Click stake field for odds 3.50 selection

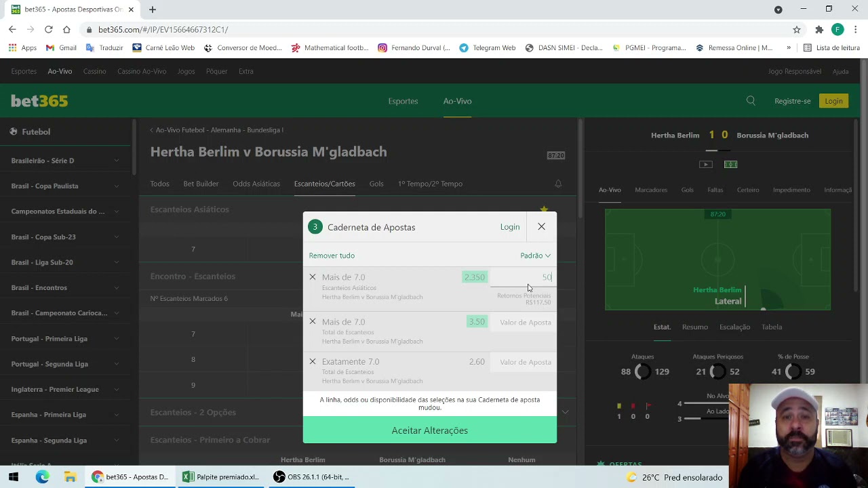point(524,322)
